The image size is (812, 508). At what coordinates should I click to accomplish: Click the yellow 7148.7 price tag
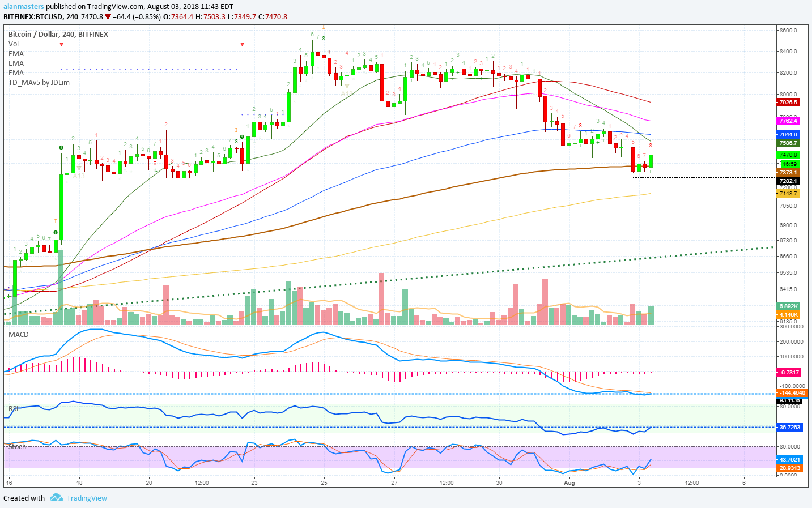pos(788,194)
